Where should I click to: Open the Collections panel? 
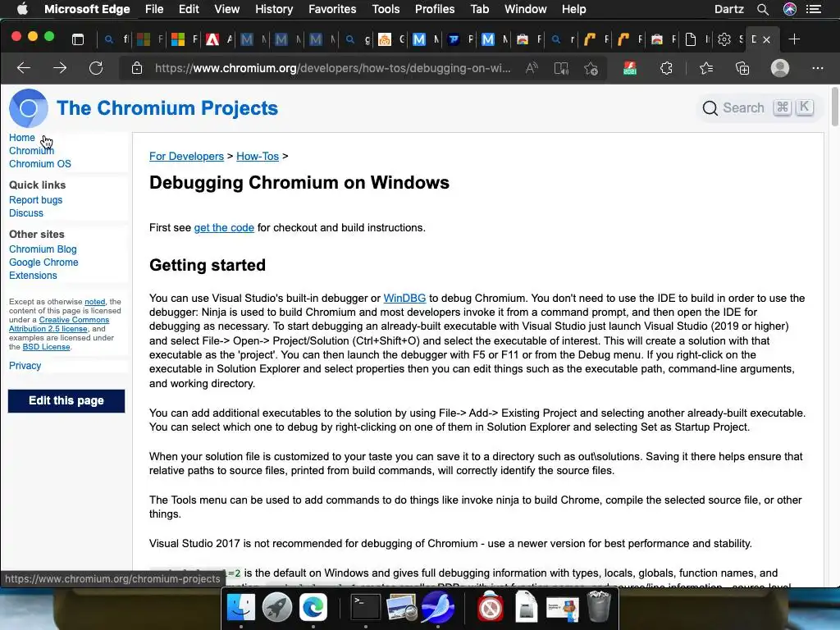[742, 68]
